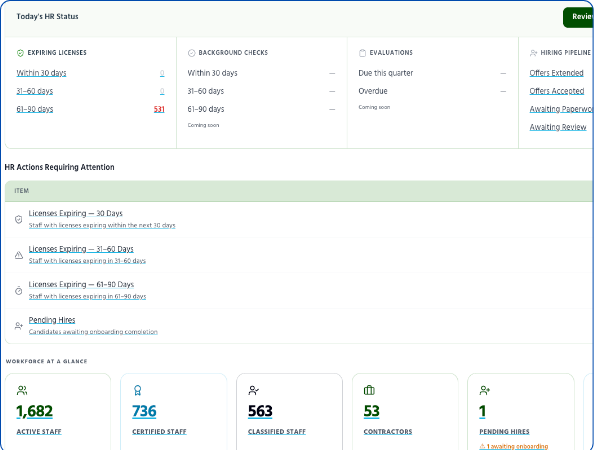Click Background Checks 'Within 30 days' row

click(x=261, y=73)
